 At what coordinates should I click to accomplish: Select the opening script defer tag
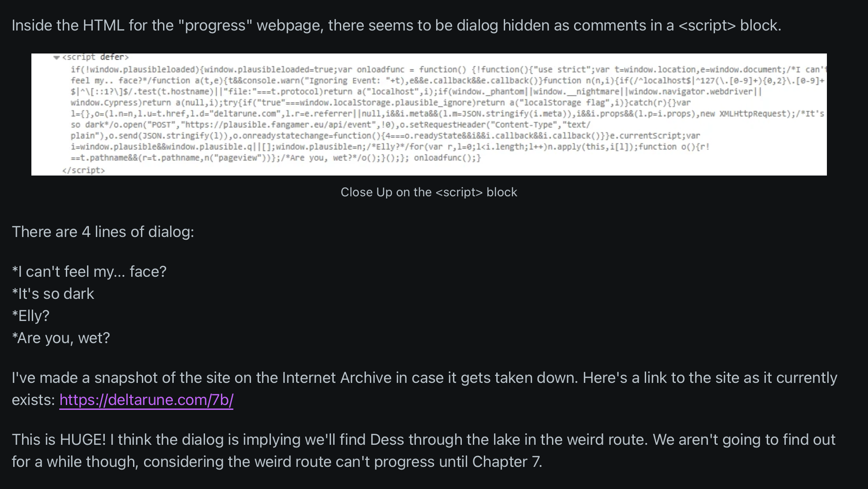coord(95,57)
